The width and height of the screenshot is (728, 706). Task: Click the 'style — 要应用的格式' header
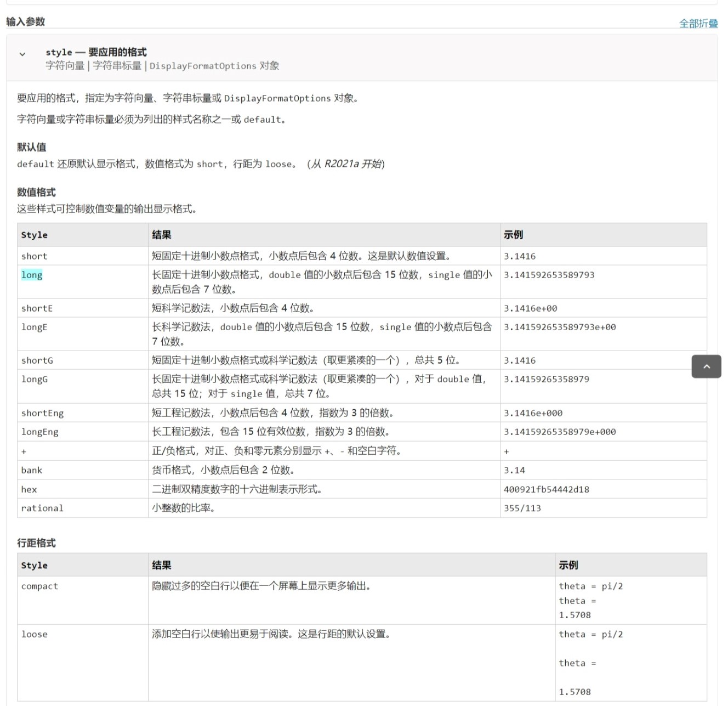coord(96,52)
